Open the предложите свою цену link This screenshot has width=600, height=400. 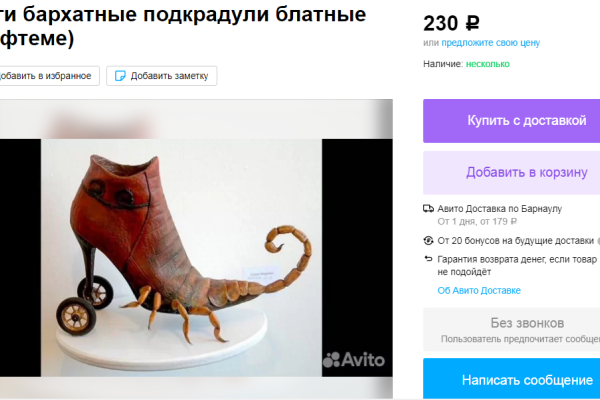tap(491, 43)
